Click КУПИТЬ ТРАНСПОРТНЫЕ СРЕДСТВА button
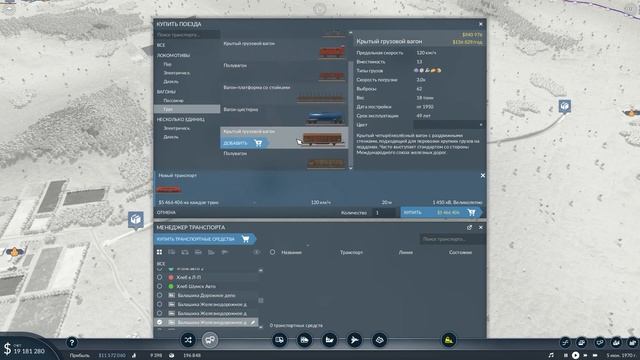The width and height of the screenshot is (640, 360). pos(204,239)
